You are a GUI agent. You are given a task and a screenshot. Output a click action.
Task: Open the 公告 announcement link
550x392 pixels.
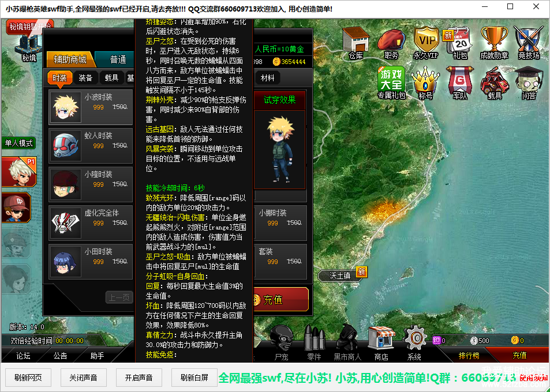click(x=61, y=356)
